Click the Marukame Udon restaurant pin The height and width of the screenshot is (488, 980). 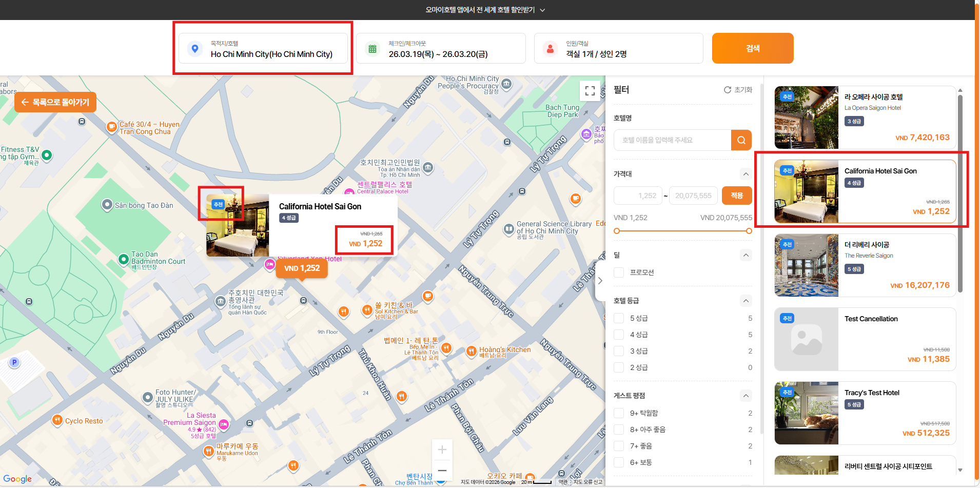(208, 451)
